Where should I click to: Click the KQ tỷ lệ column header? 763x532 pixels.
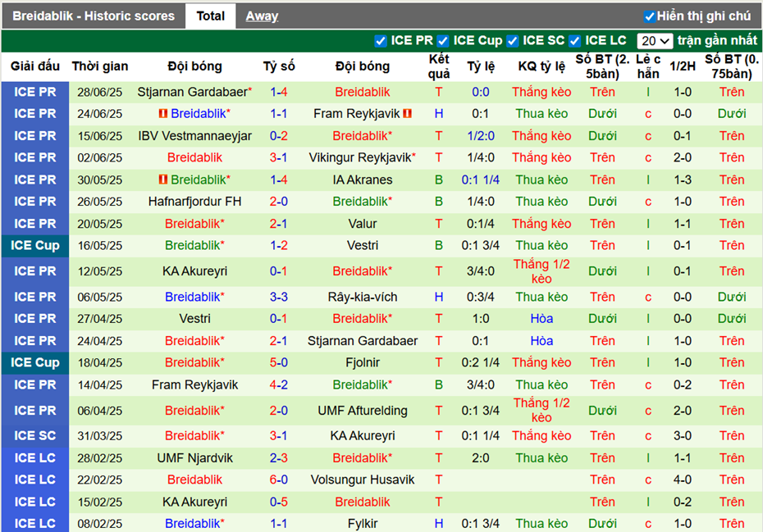[x=541, y=66]
